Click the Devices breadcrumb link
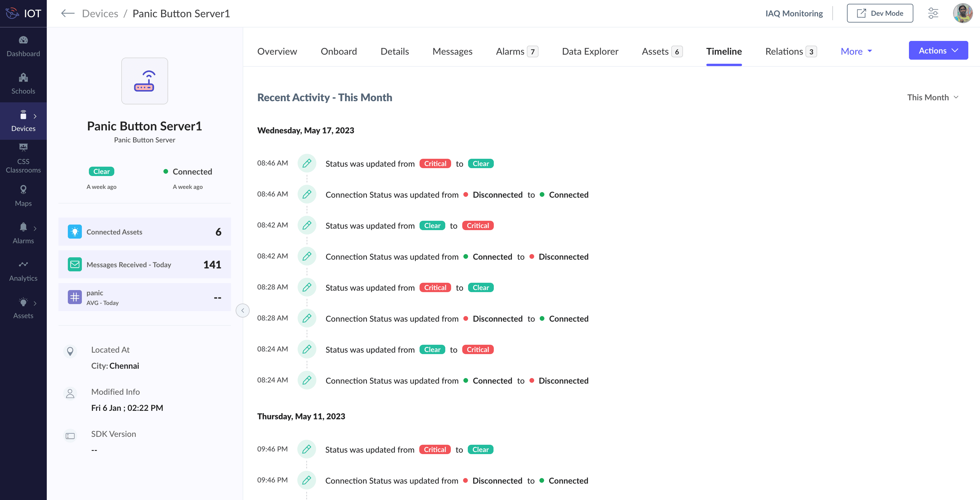 [100, 14]
